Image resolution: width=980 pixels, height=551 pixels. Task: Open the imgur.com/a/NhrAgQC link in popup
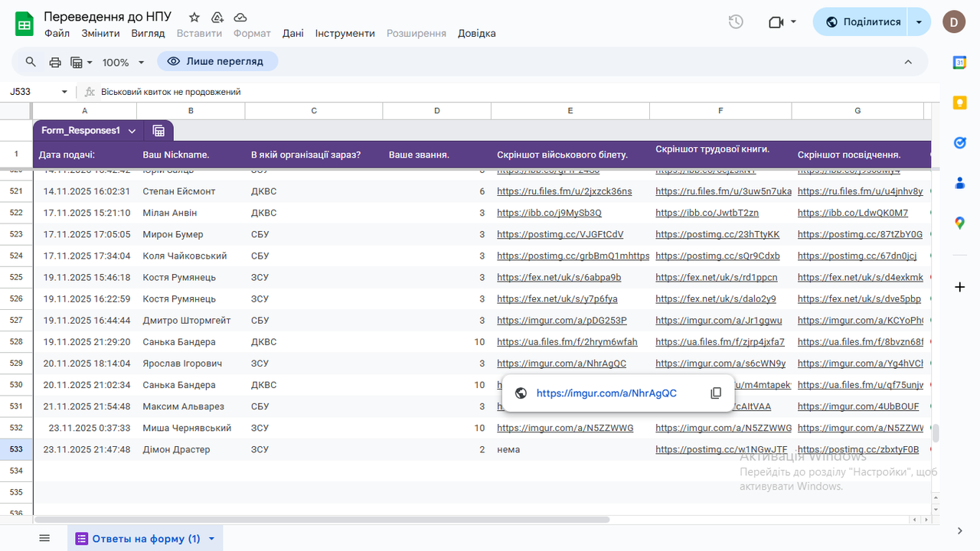pos(606,393)
